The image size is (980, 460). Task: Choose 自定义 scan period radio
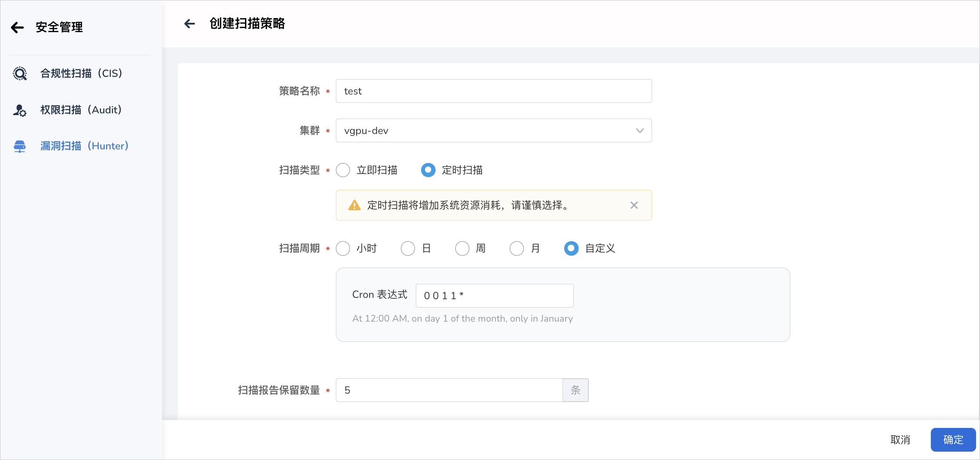click(x=571, y=248)
